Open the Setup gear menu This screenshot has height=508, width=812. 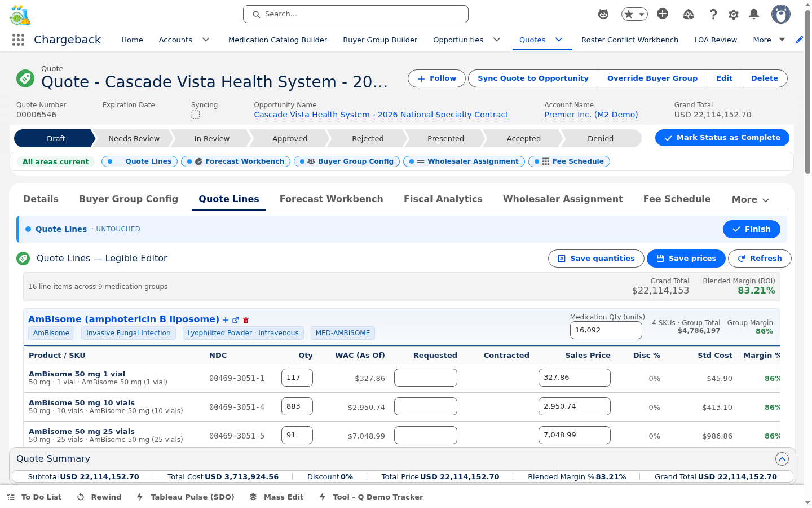pos(733,14)
